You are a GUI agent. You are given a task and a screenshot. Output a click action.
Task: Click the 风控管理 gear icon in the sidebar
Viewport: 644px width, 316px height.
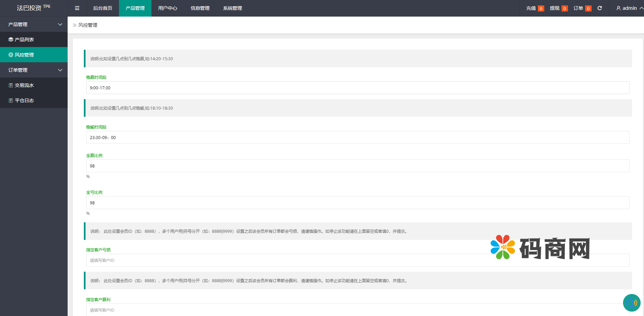tap(11, 55)
